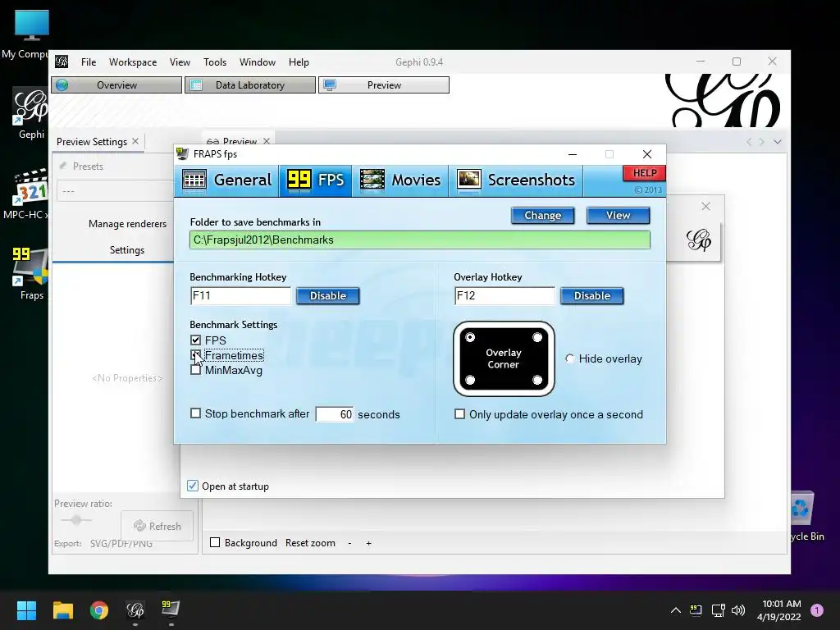This screenshot has width=840, height=630.
Task: Disable the Benchmarking Hotkey
Action: pos(328,295)
